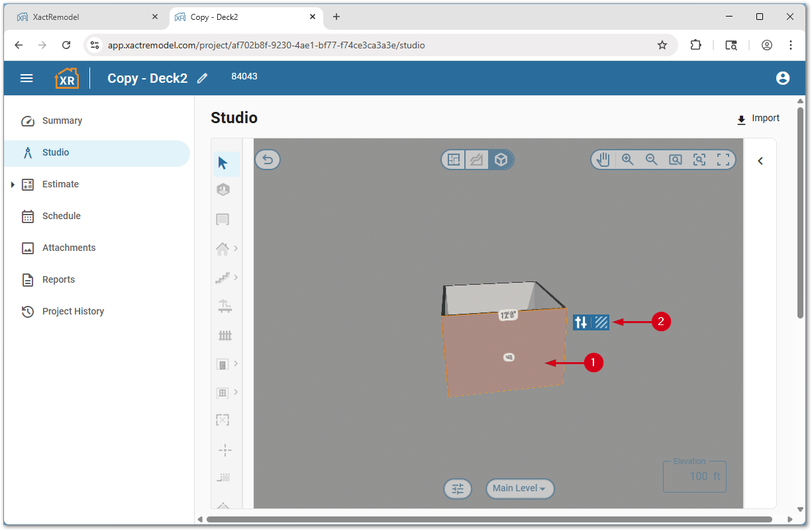Open the Summary page
Image resolution: width=812 pixels, height=531 pixels.
62,121
